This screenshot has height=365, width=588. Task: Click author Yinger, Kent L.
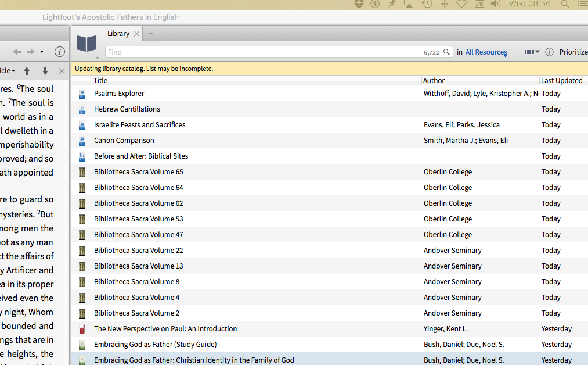[446, 328]
